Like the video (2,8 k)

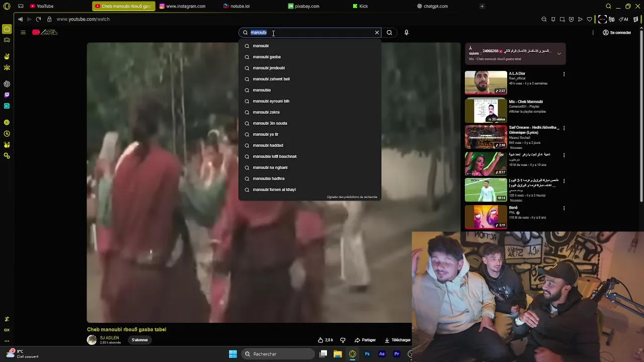[x=326, y=340]
